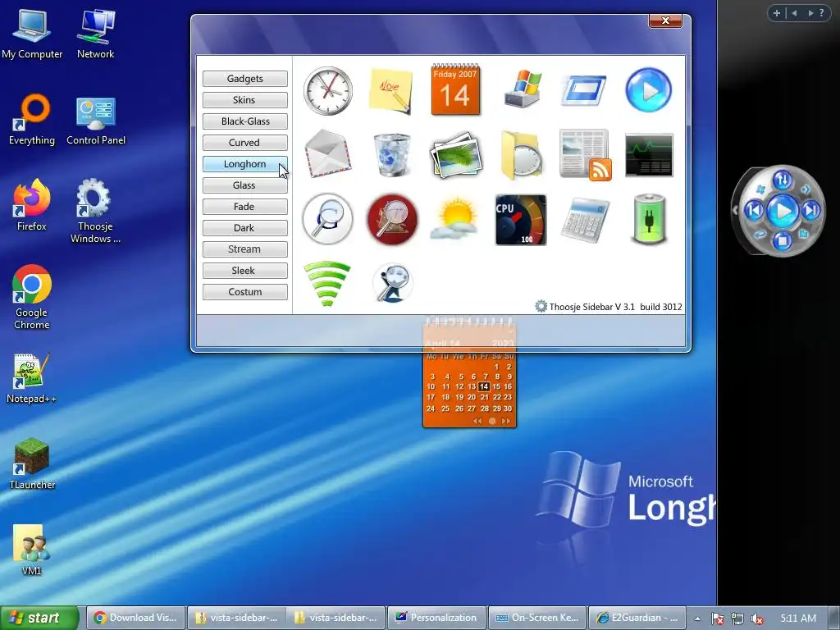Viewport: 840px width, 630px height.
Task: Go to previous month on orange calendar
Action: pyautogui.click(x=477, y=421)
